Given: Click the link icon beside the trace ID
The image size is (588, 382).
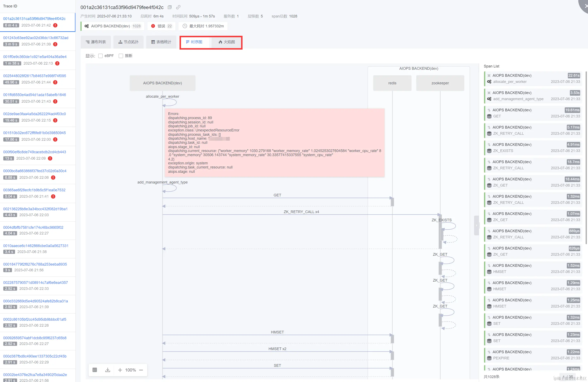Looking at the screenshot, I should point(178,7).
